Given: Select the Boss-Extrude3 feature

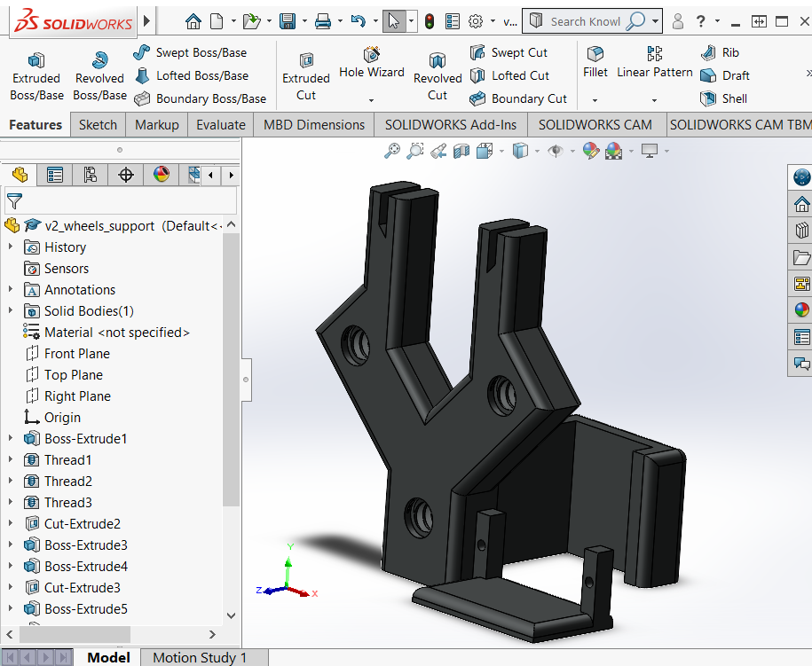Looking at the screenshot, I should (x=84, y=545).
